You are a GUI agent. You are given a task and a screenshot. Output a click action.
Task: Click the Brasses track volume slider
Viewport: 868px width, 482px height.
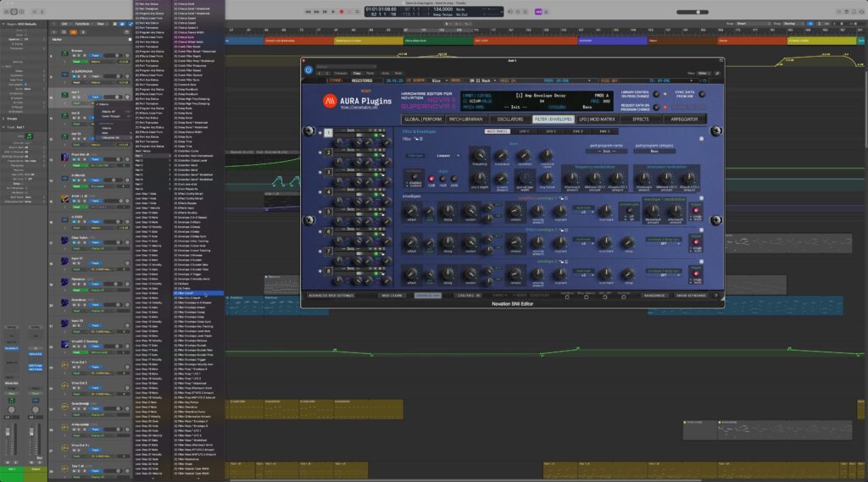[x=113, y=55]
